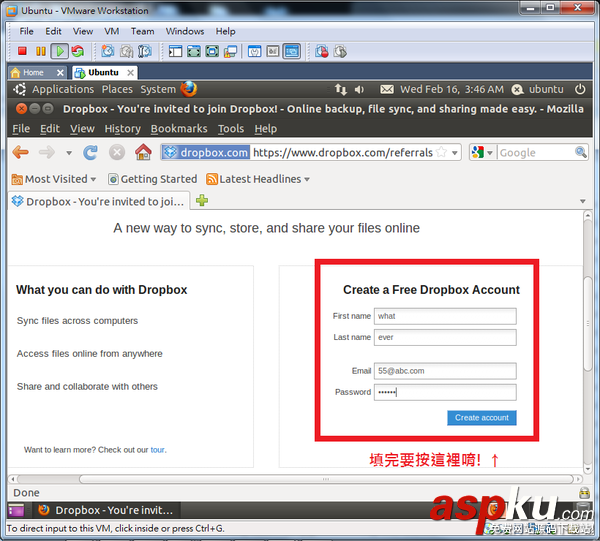The width and height of the screenshot is (600, 541).
Task: Close the Ubuntu VM tab
Action: click(130, 72)
